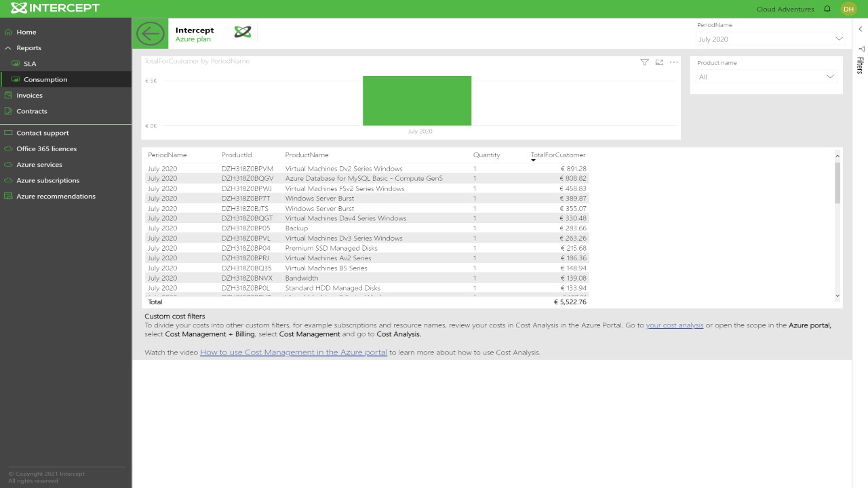Open the PeriodName dropdown showing July 2020
This screenshot has width=868, height=488.
click(x=770, y=39)
